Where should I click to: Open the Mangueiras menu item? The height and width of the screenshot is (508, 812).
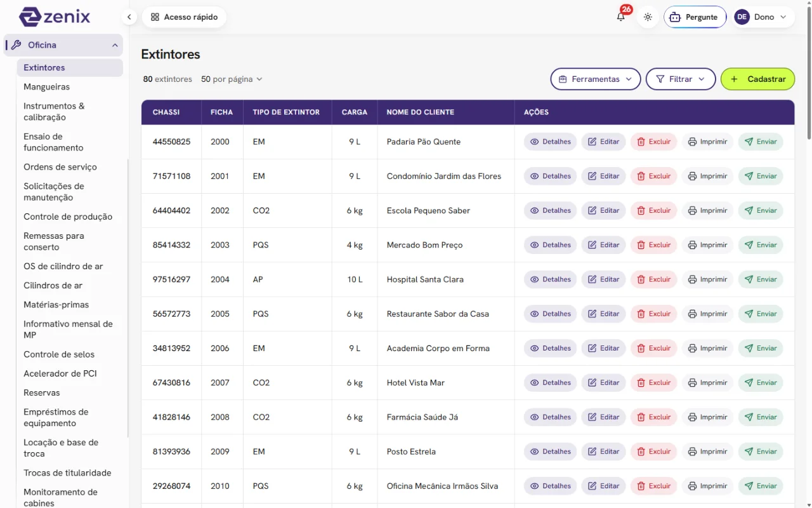tap(47, 87)
